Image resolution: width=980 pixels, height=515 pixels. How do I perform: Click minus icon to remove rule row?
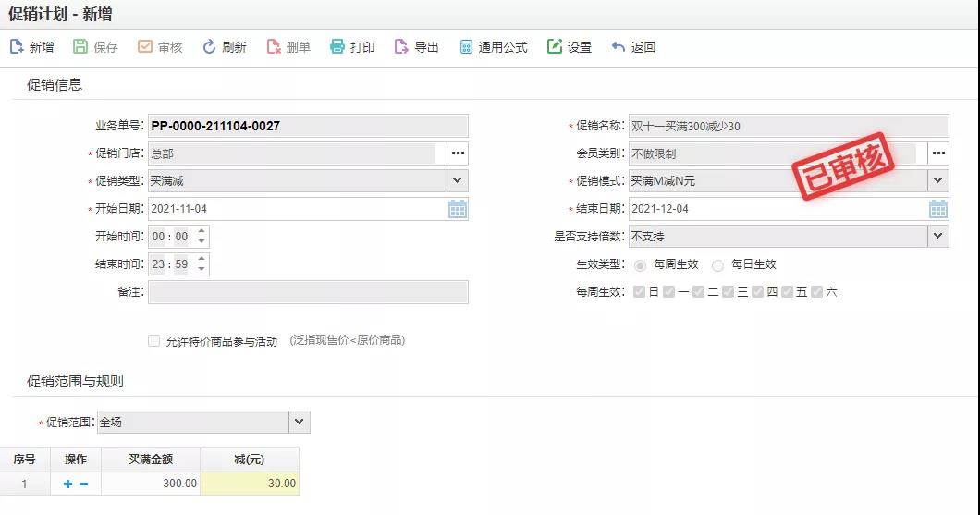click(x=83, y=484)
